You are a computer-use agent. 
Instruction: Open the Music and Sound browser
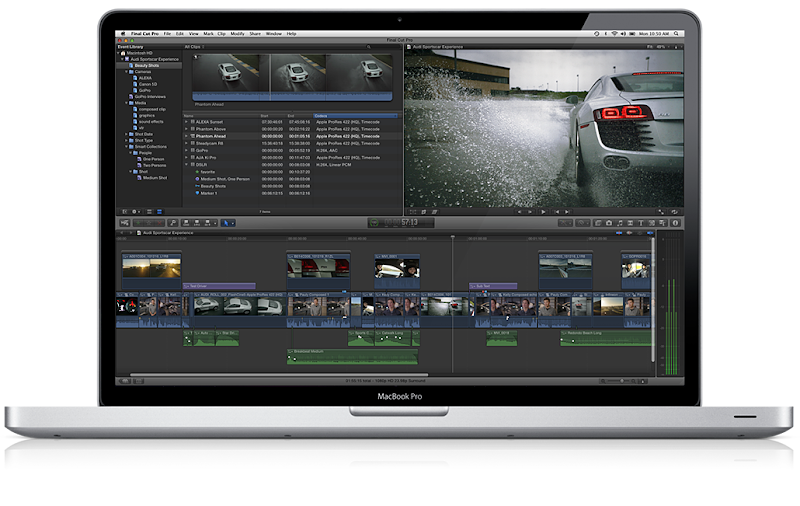point(619,223)
